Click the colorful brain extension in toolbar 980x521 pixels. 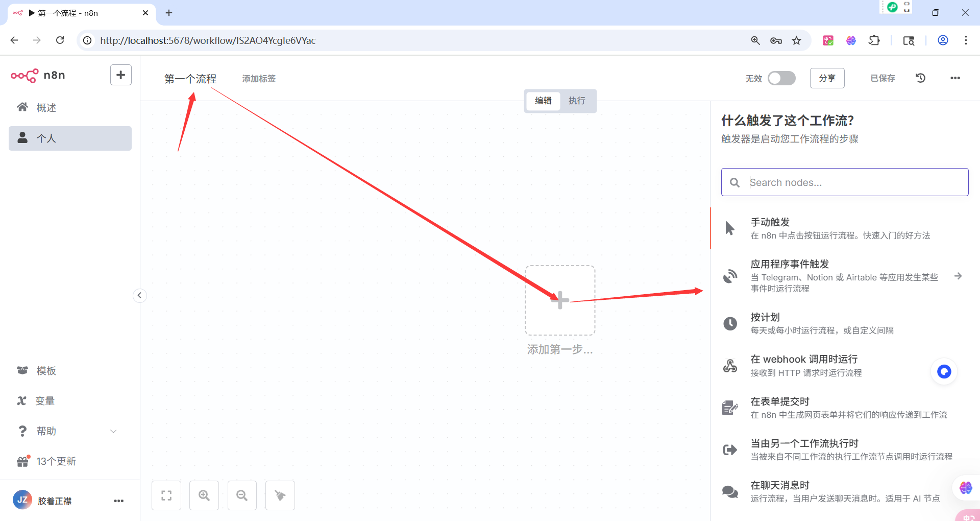click(x=851, y=40)
